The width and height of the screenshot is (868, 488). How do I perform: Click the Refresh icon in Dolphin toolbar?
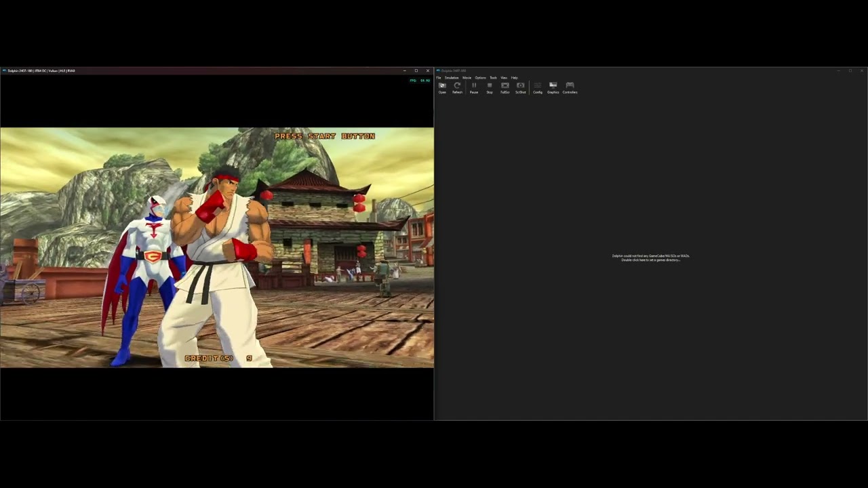[x=457, y=88]
